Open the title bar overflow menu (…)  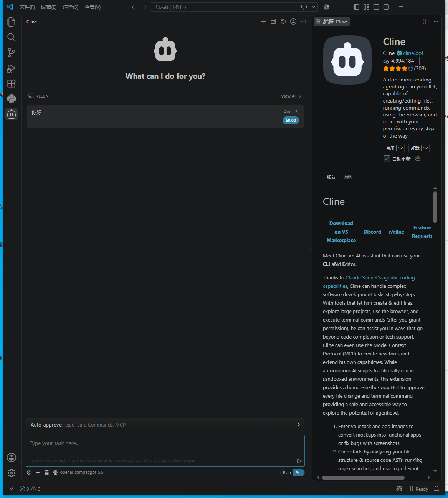coord(111,7)
